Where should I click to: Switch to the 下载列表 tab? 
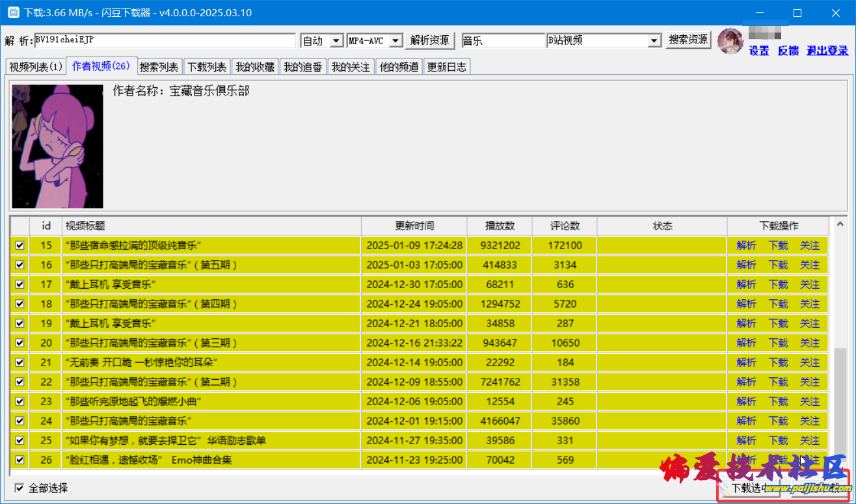pyautogui.click(x=207, y=67)
